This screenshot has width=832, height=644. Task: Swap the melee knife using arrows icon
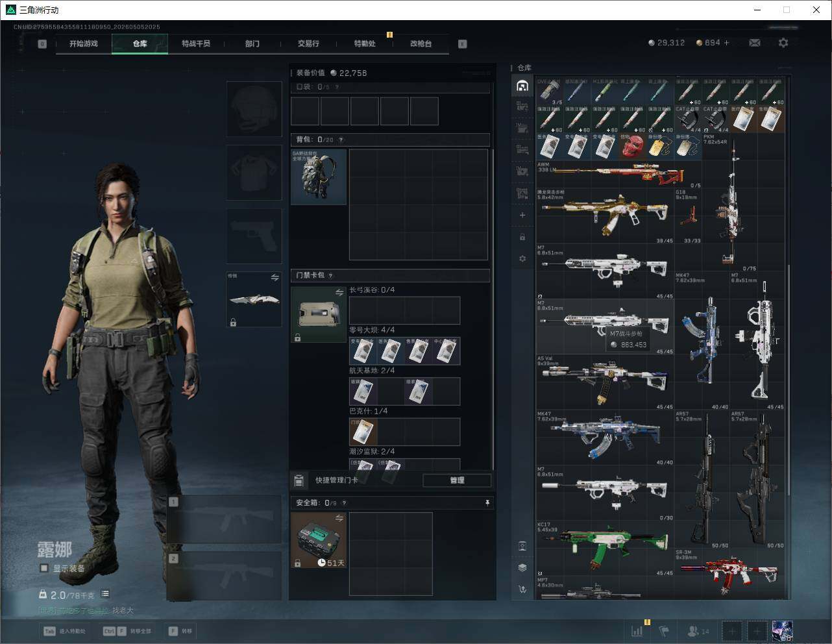point(275,277)
